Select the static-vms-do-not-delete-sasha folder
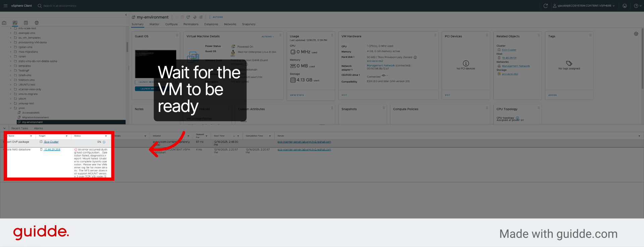This screenshot has height=247, width=644. click(x=38, y=61)
